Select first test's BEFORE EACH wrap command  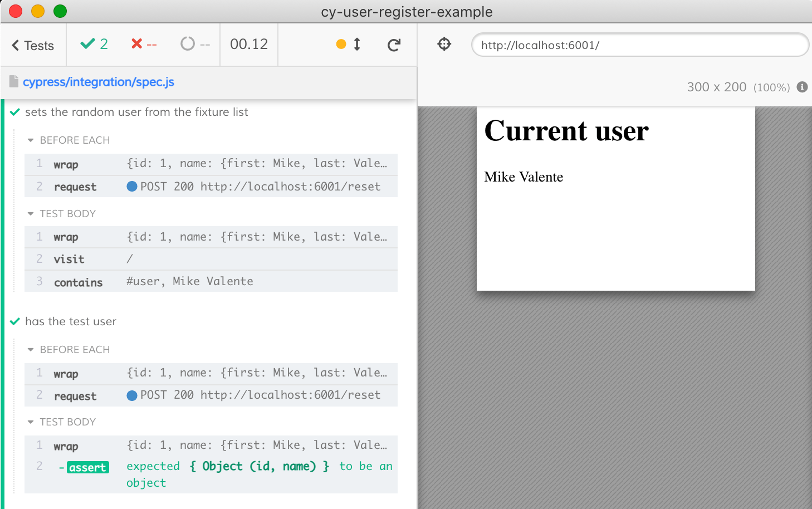tap(211, 164)
